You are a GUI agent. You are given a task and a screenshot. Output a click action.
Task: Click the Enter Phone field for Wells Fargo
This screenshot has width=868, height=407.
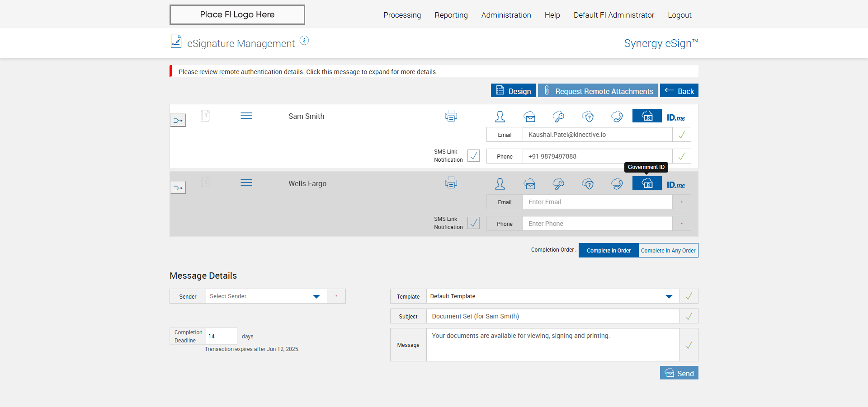pos(597,224)
